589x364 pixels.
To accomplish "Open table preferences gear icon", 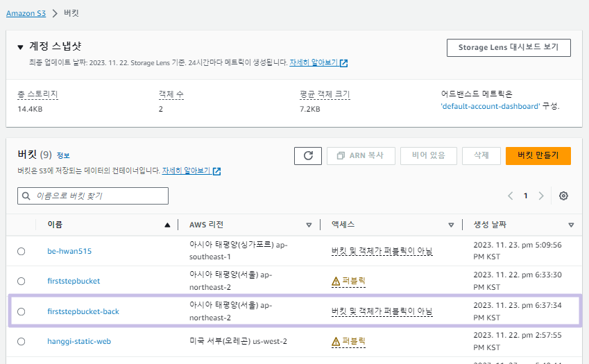I will (x=563, y=196).
